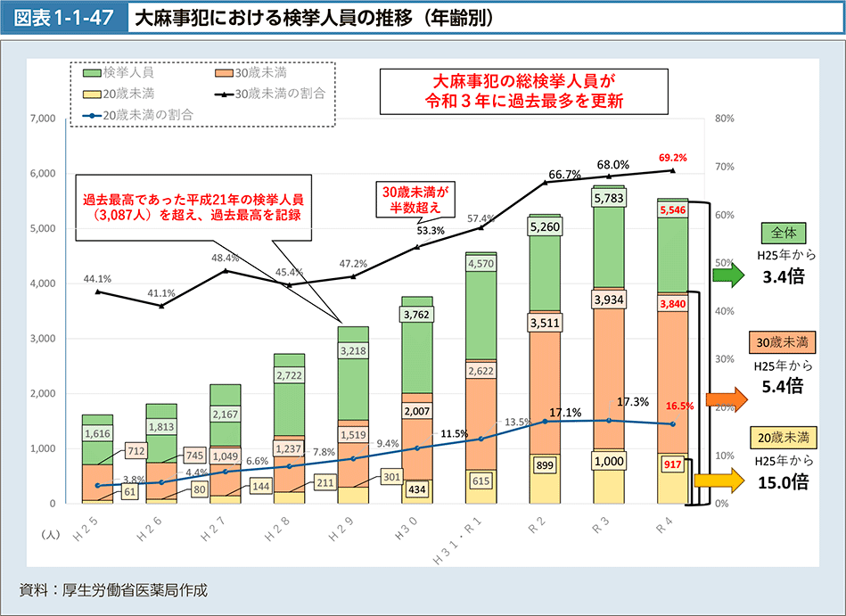Viewport: 846px width, 616px height.
Task: Click the red callout 令和3年に過去最多を更新
Action: coord(524,92)
